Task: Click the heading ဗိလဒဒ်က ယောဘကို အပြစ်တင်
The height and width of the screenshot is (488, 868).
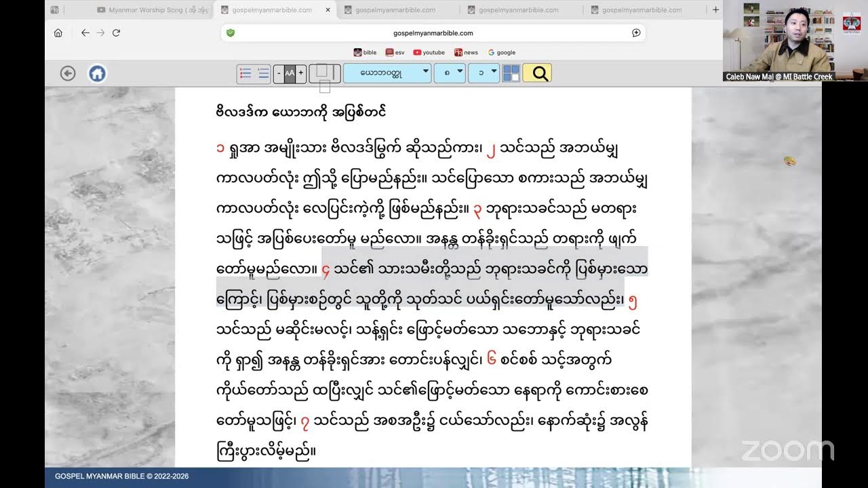Action: coord(301,112)
